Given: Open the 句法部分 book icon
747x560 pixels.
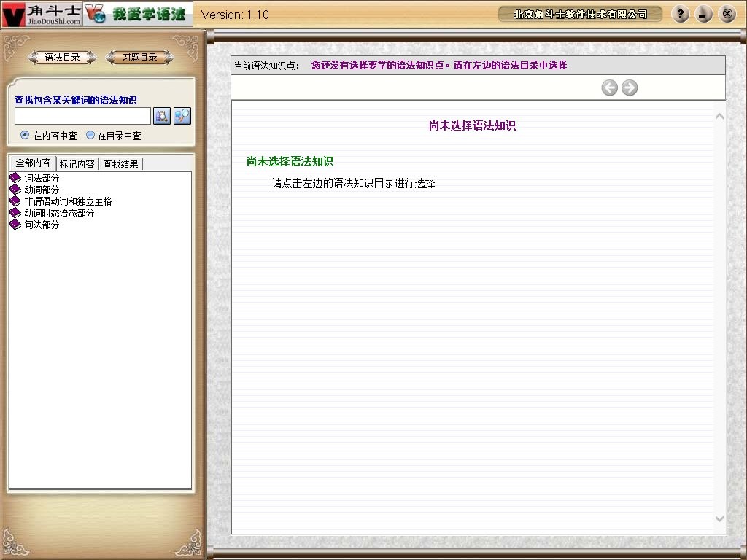Looking at the screenshot, I should tap(15, 225).
